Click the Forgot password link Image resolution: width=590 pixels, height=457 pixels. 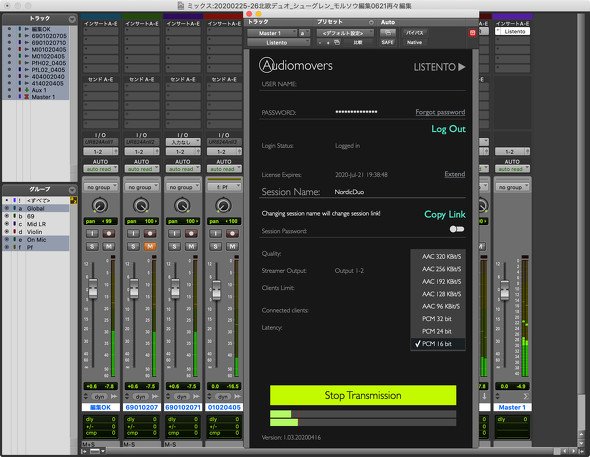(x=440, y=112)
